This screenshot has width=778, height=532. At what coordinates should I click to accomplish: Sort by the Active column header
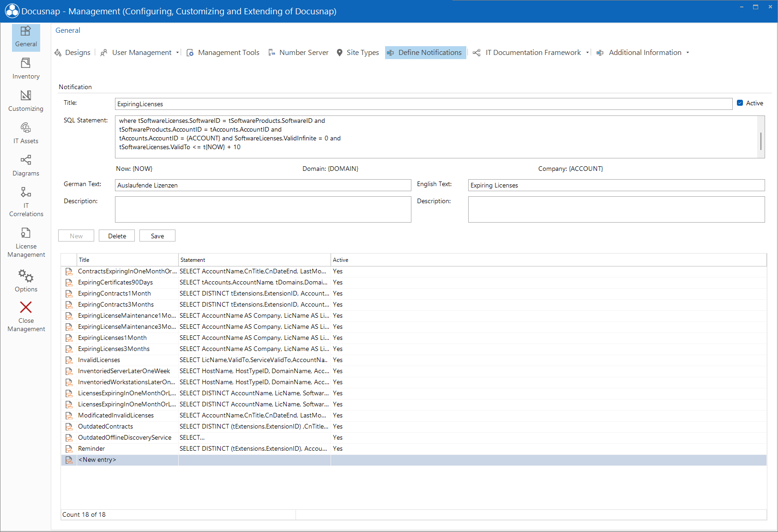(x=549, y=260)
